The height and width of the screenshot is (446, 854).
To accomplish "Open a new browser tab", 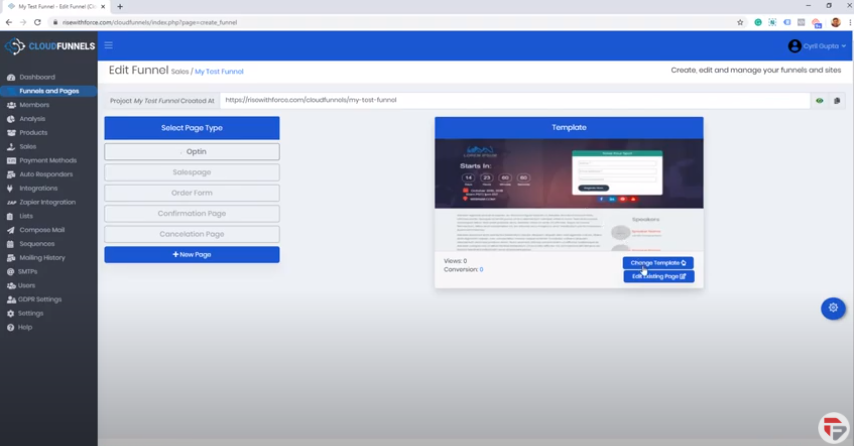I will pos(120,6).
